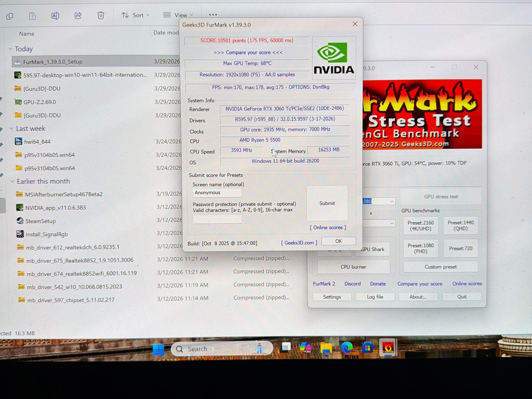Select mb_driver_674_realtek8852wifi_6001.16.119 file name
The image size is (532, 399).
click(82, 273)
